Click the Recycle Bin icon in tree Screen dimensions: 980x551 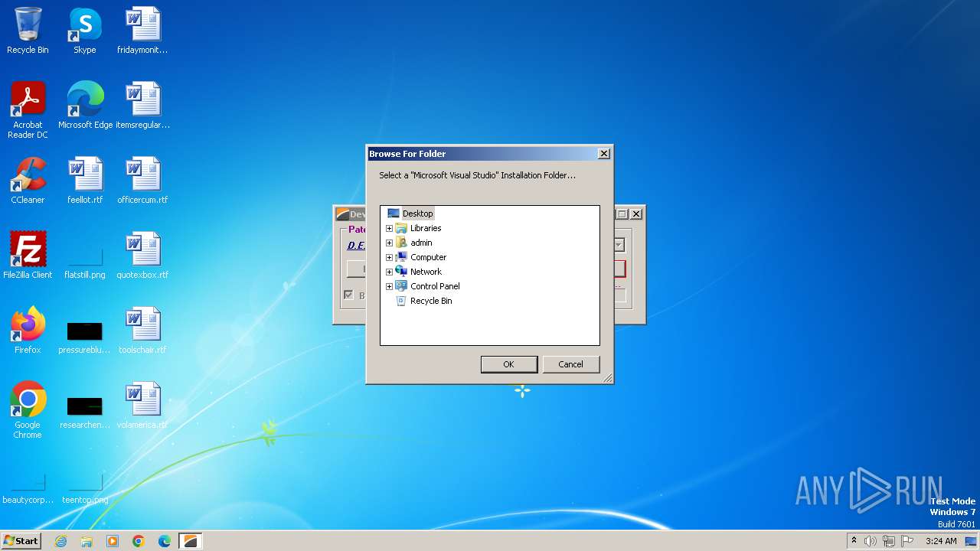(x=401, y=301)
